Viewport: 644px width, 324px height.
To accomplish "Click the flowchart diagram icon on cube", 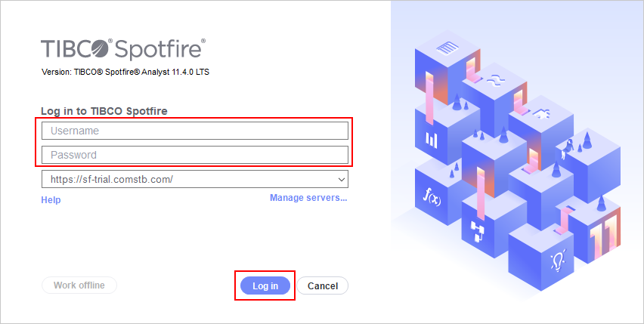I will 477,231.
